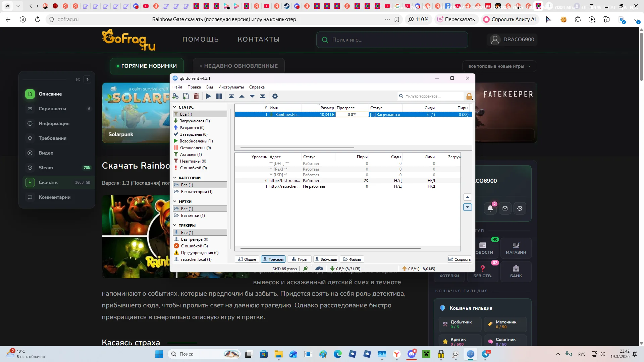The height and width of the screenshot is (362, 644).
Task: Click the 0,0% progress bar of torrent
Action: coord(352,115)
